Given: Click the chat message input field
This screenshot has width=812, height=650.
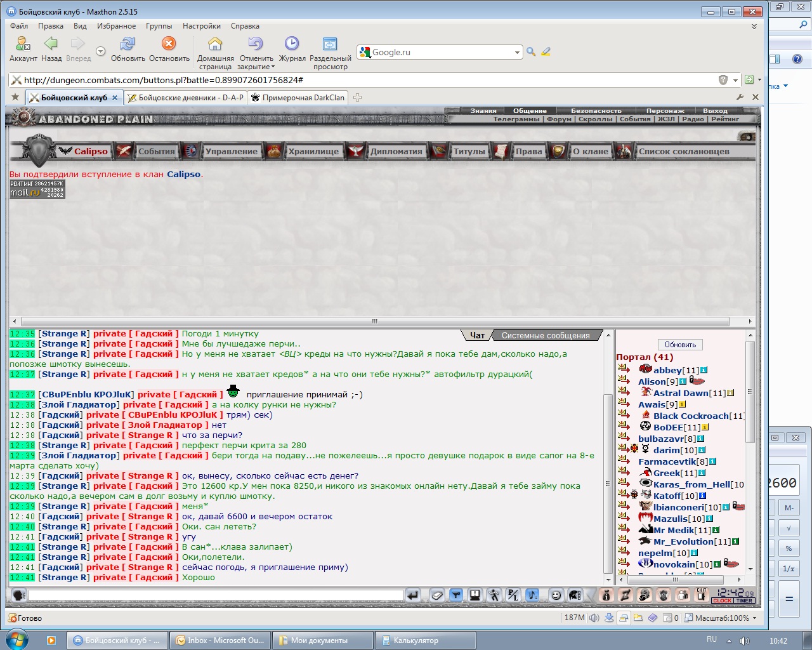Looking at the screenshot, I should coord(216,595).
